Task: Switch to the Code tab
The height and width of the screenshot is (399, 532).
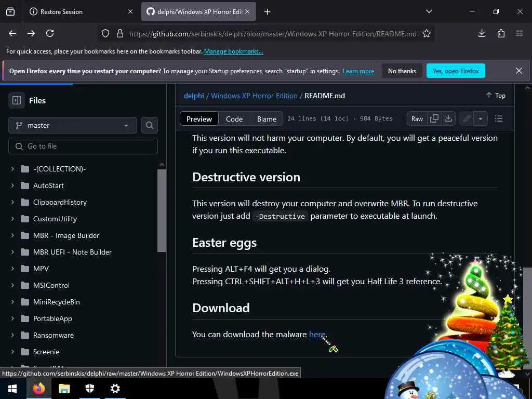Action: (234, 119)
